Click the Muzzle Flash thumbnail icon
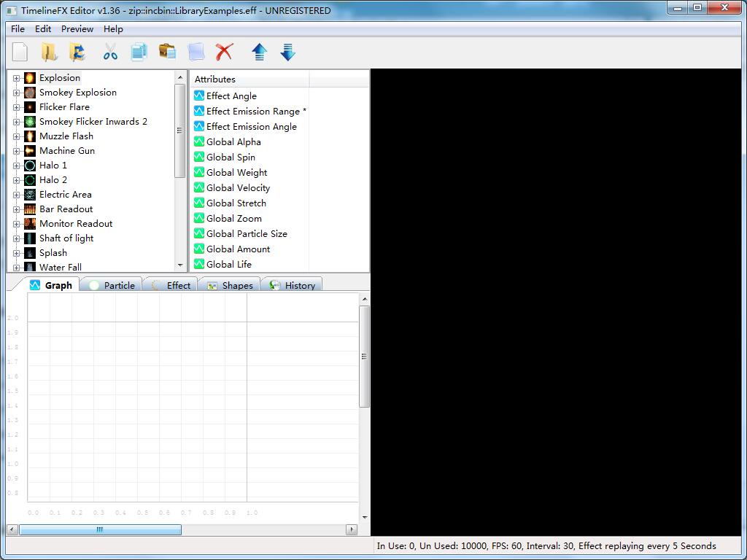 tap(30, 136)
